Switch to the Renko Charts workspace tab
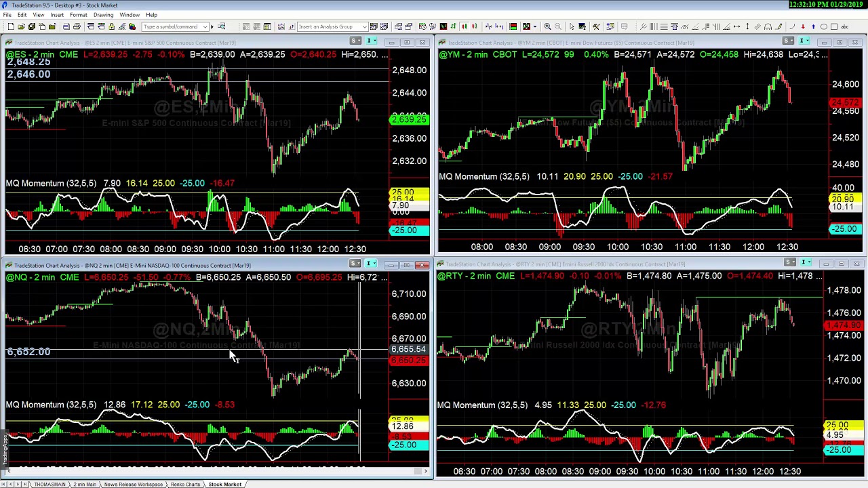 click(185, 484)
